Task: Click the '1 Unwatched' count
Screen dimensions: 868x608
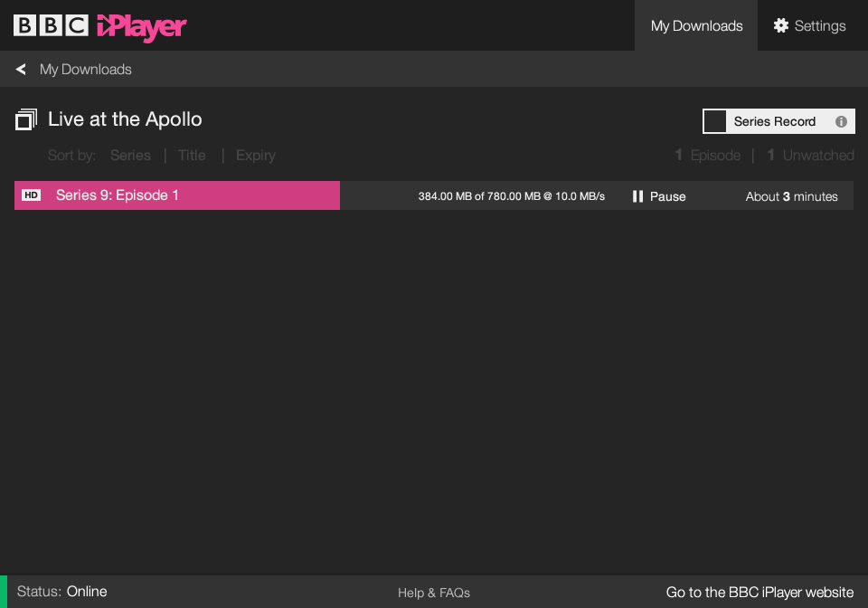Action: coord(810,156)
